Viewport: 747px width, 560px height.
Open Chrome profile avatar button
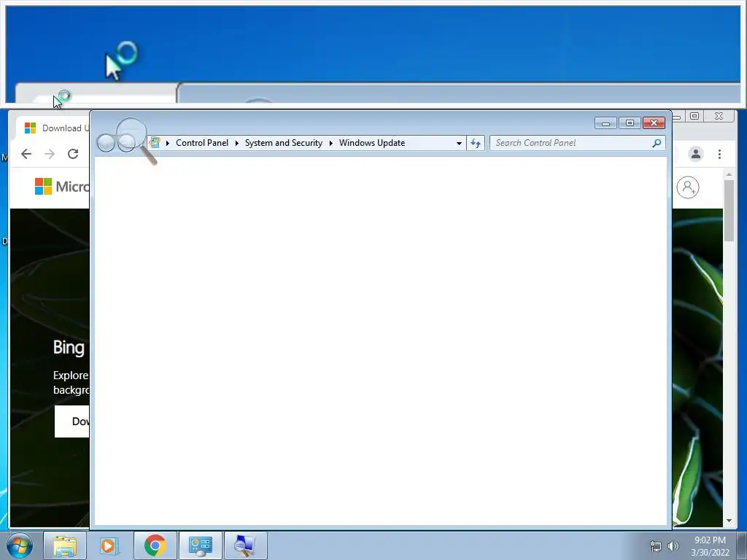click(695, 154)
